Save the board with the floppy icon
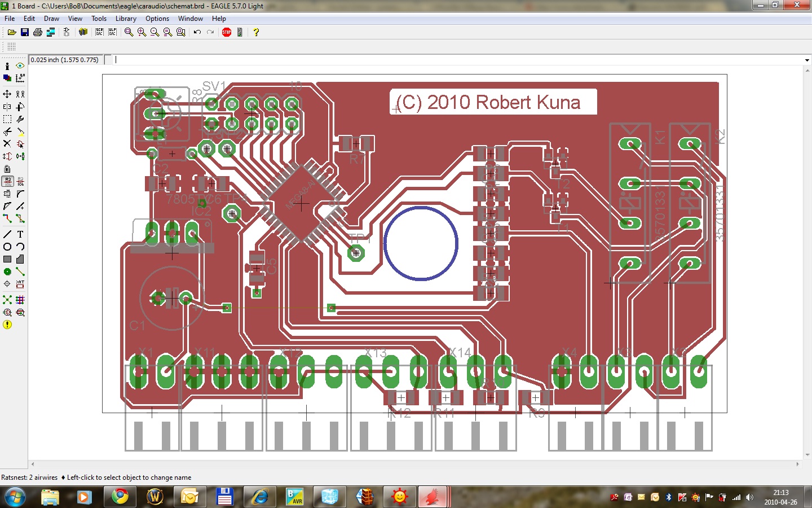This screenshot has height=508, width=812. pos(25,32)
